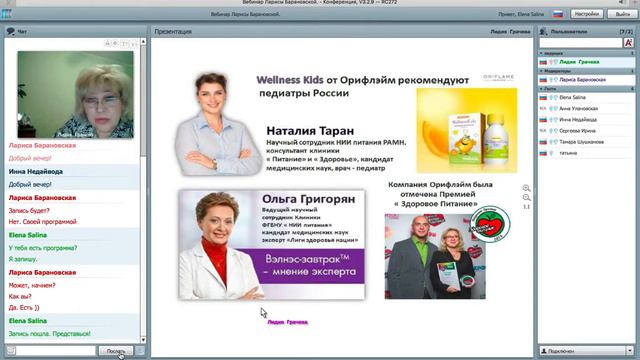This screenshot has height=360, width=640.
Task: Click chat sender name Инна Недайвода
Action: (36, 171)
